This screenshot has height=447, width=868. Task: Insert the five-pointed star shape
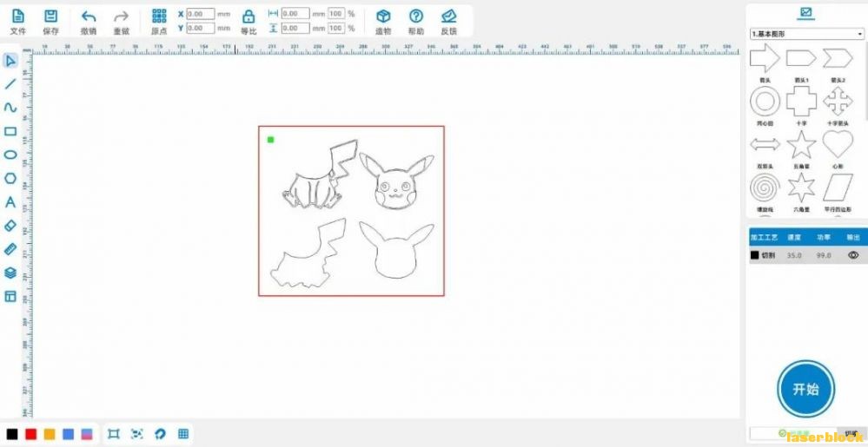point(801,144)
